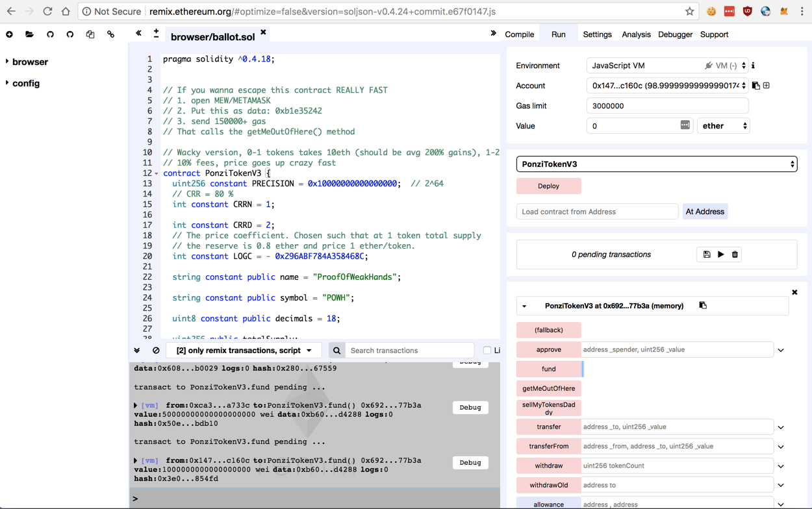Toggle the terminal panel with double chevron
The width and height of the screenshot is (812, 509).
pyautogui.click(x=137, y=351)
